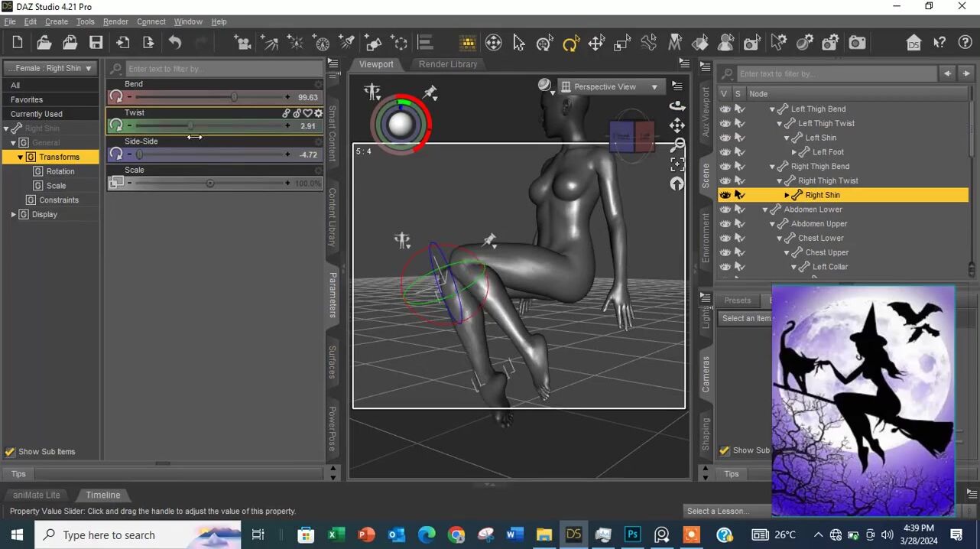Select the Currently Used filter
This screenshot has height=549, width=980.
37,114
